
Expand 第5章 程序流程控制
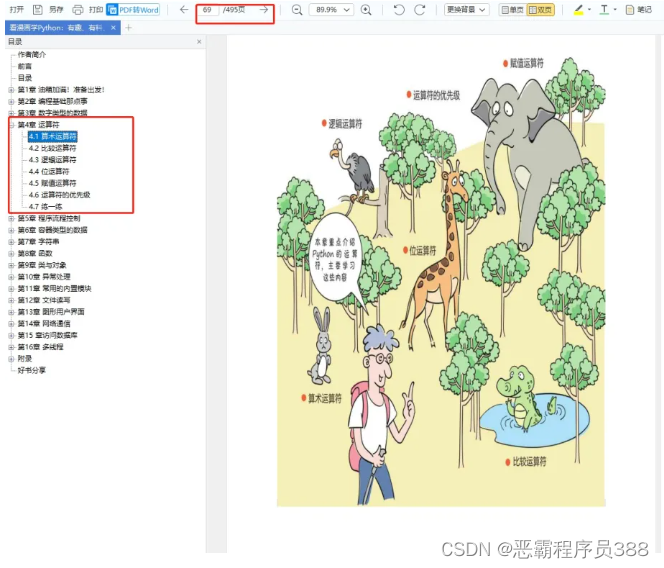pyautogui.click(x=11, y=218)
